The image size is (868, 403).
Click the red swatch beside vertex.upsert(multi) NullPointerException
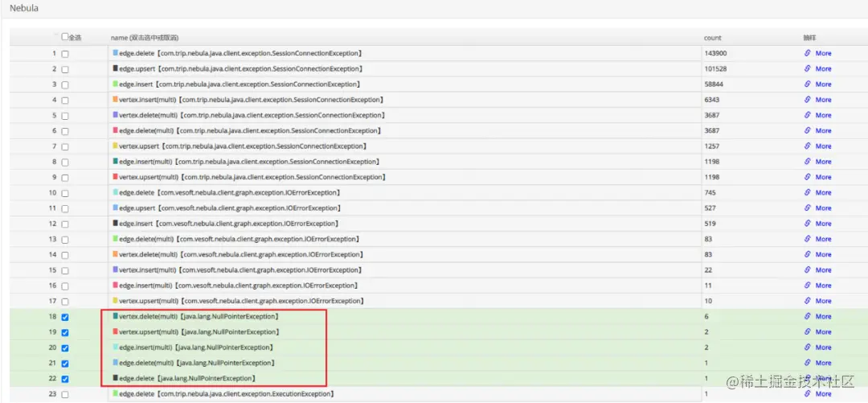click(x=116, y=331)
